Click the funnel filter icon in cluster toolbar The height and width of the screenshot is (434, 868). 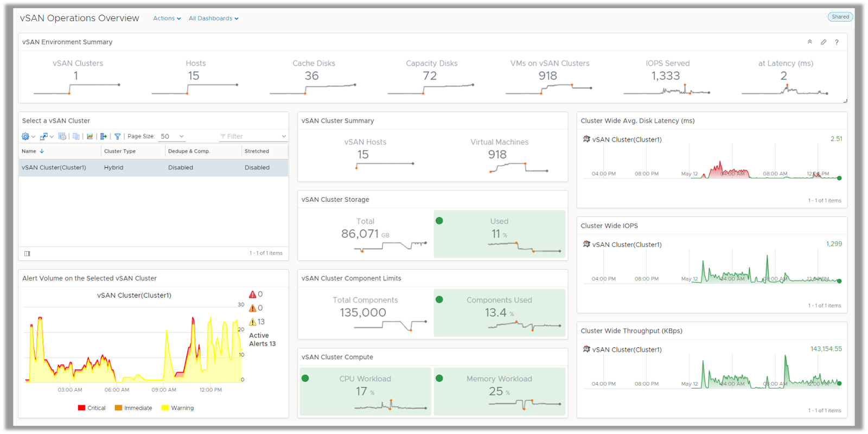pyautogui.click(x=117, y=137)
